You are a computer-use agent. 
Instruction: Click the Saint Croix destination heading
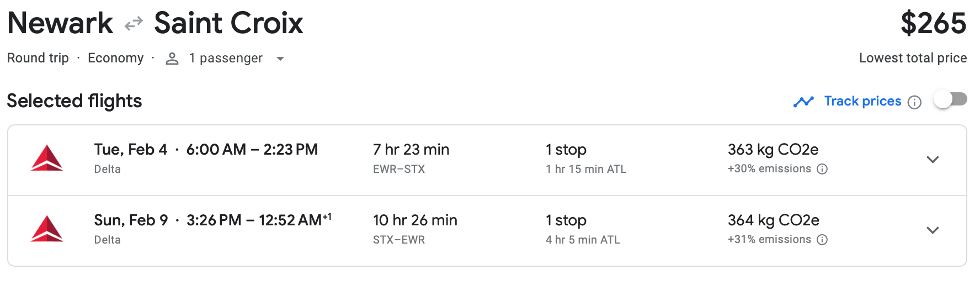[x=228, y=23]
